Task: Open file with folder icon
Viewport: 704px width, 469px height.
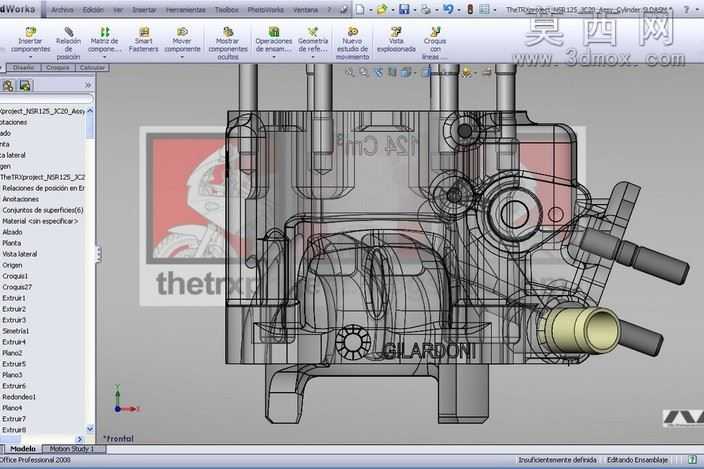Action: (x=382, y=9)
